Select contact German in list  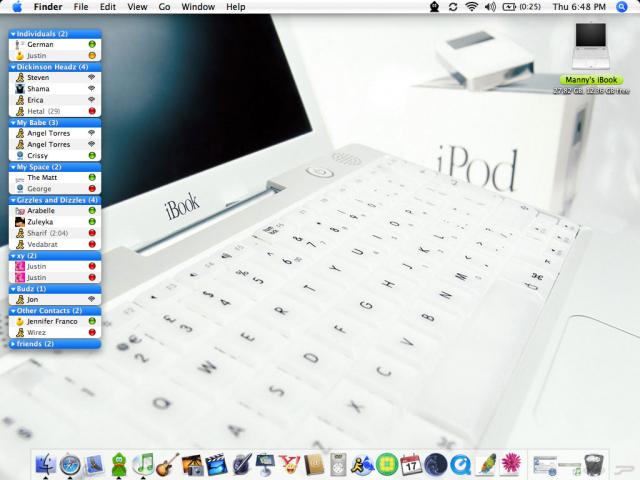point(55,44)
